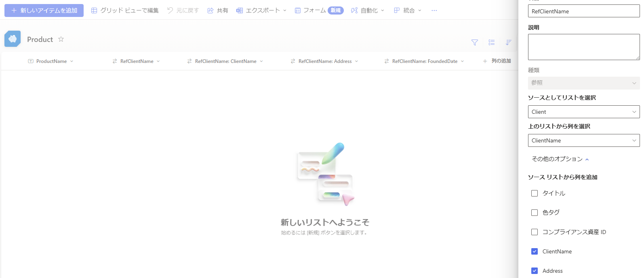Click the share arrow icon beside 共有
Viewport: 644px width, 278px height.
coord(210,10)
